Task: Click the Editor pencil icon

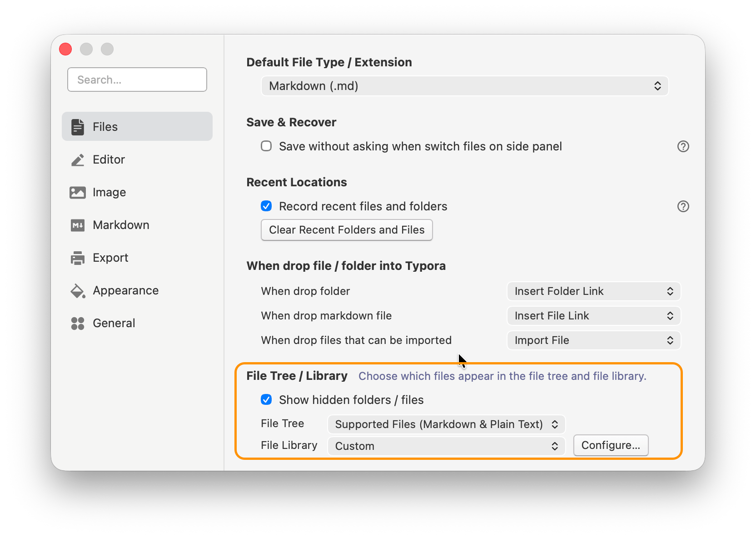Action: [x=78, y=159]
